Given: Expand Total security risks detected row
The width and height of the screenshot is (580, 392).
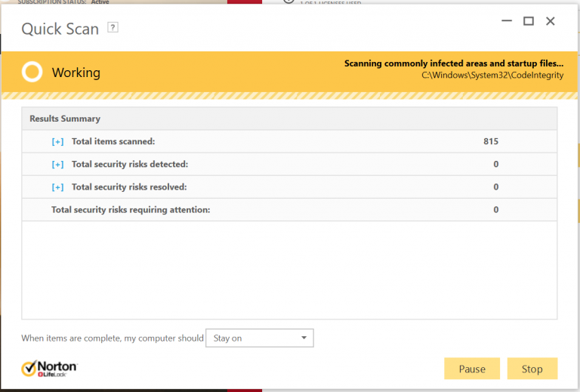Looking at the screenshot, I should tap(57, 165).
